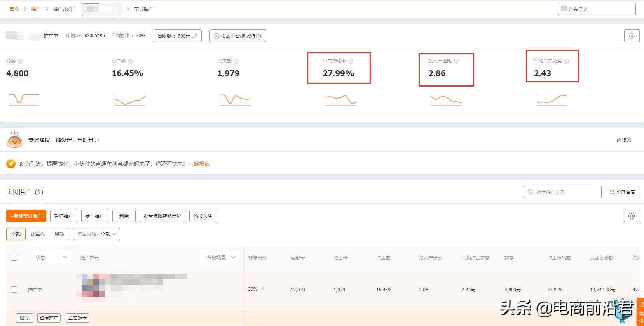The image size is (644, 326).
Task: Open the 流量来源 dropdown
Action: pos(96,234)
